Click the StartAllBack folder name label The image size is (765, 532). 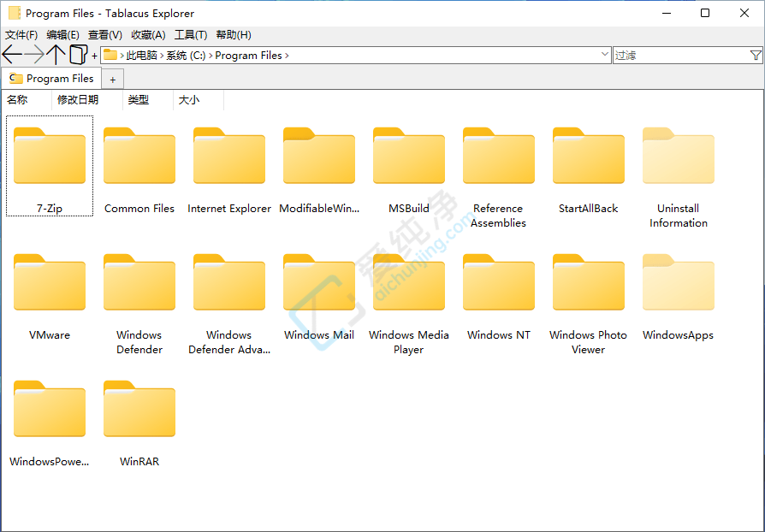tap(589, 209)
